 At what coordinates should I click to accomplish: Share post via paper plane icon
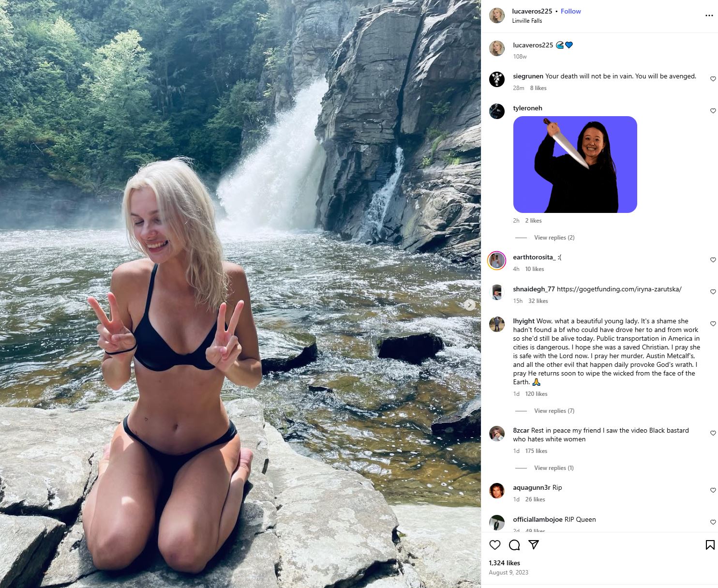(x=534, y=545)
